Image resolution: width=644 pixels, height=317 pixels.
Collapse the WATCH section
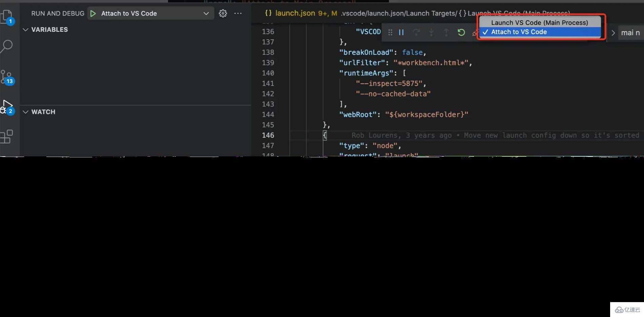[x=25, y=112]
